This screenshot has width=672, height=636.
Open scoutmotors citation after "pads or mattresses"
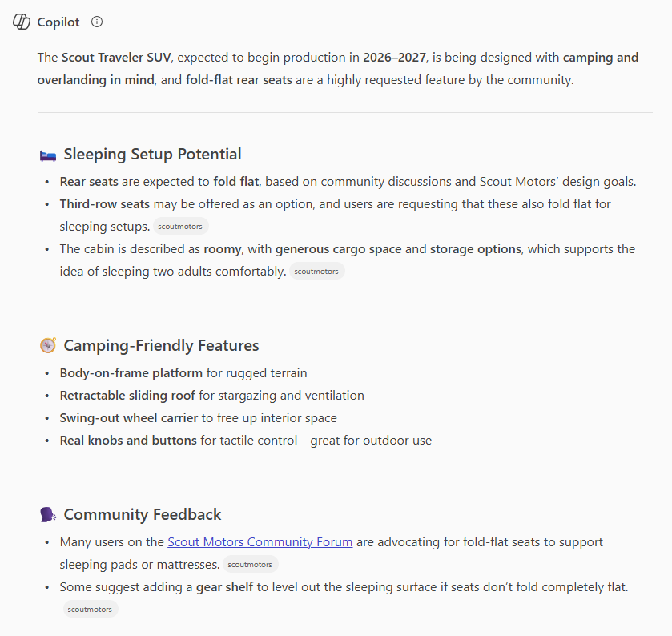(250, 565)
